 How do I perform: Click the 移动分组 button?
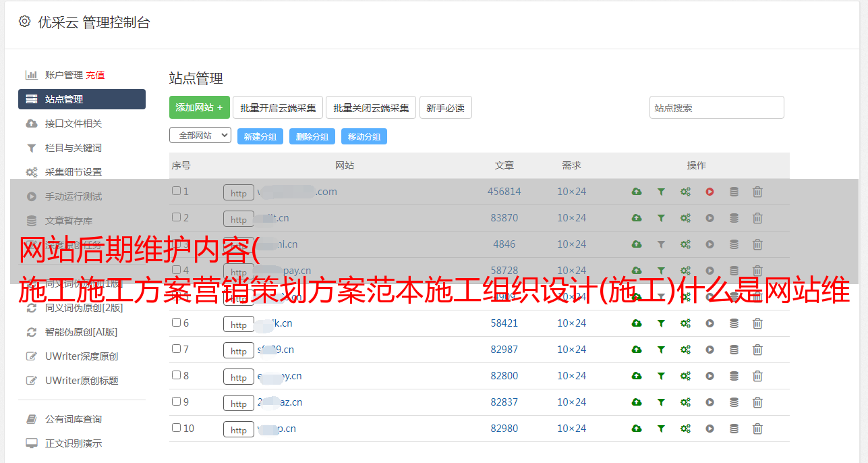pos(364,136)
